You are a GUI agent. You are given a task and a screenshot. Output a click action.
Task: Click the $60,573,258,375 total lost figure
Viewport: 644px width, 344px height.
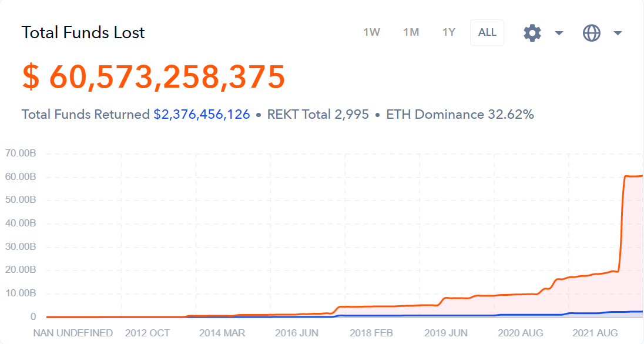coord(153,77)
